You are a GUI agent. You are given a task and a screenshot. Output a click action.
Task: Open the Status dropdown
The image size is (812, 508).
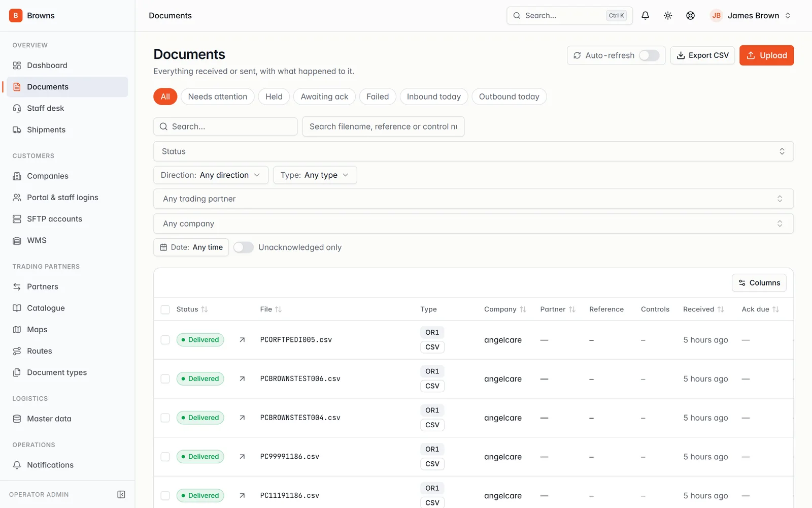(473, 151)
